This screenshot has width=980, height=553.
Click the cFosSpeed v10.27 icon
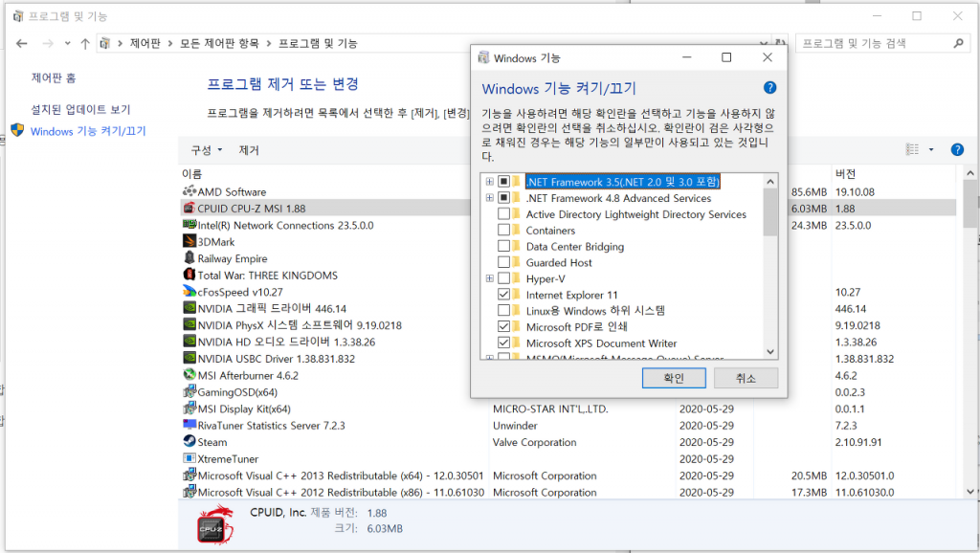(x=189, y=291)
